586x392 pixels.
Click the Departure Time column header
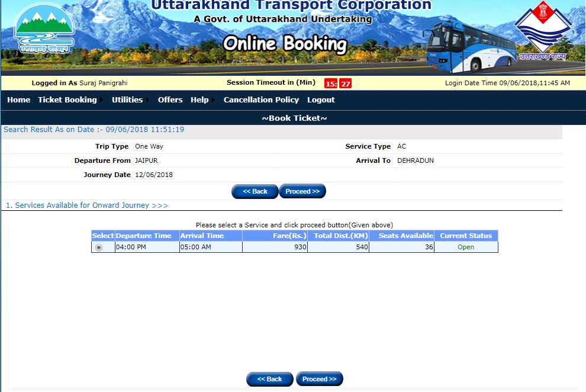[x=147, y=236]
